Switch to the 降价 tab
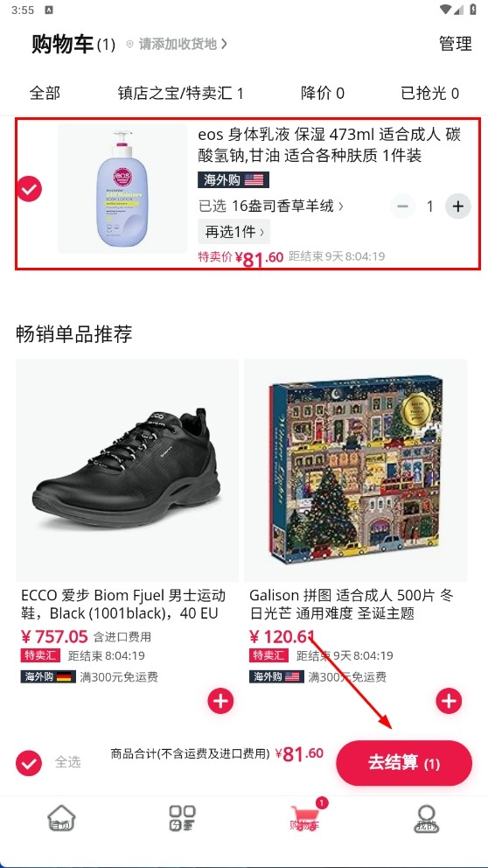The width and height of the screenshot is (488, 868). 323,93
